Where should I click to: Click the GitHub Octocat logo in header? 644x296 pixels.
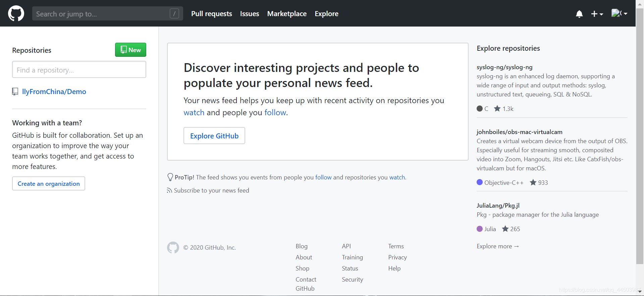click(x=16, y=13)
